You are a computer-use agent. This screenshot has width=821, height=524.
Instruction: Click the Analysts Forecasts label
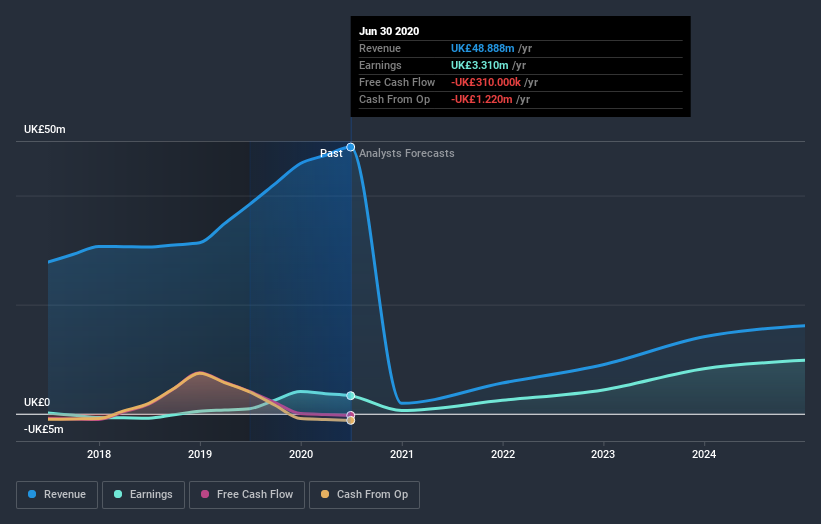tap(407, 153)
